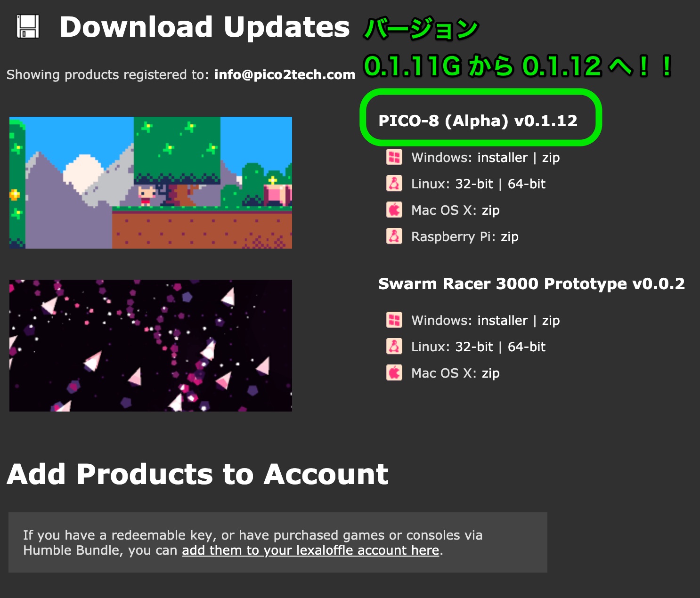Get the PICO-8 Linux 64-bit build
The width and height of the screenshot is (700, 598).
pyautogui.click(x=527, y=184)
